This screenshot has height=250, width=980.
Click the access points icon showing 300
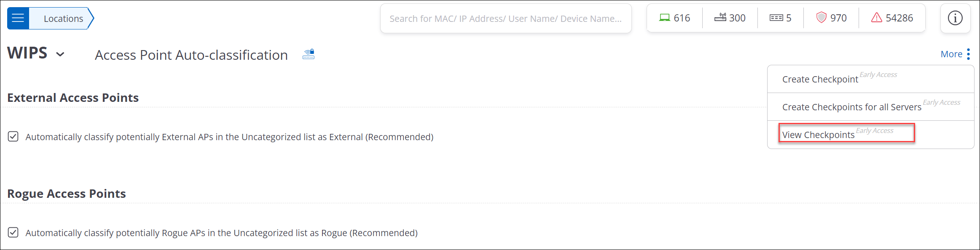click(x=720, y=18)
